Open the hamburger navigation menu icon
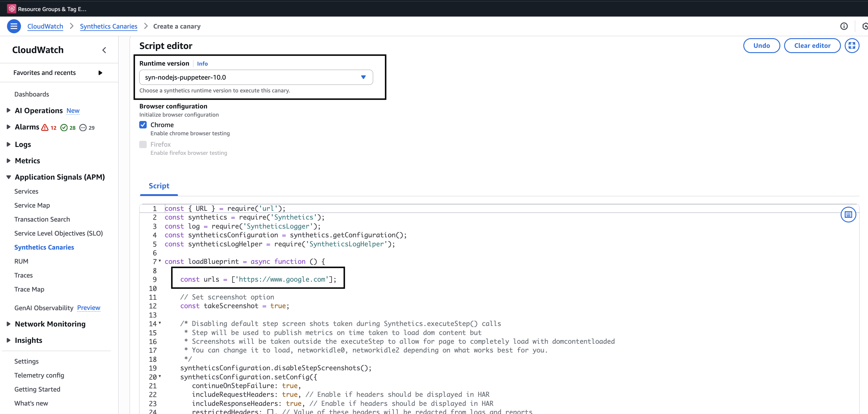The width and height of the screenshot is (868, 414). (x=14, y=26)
